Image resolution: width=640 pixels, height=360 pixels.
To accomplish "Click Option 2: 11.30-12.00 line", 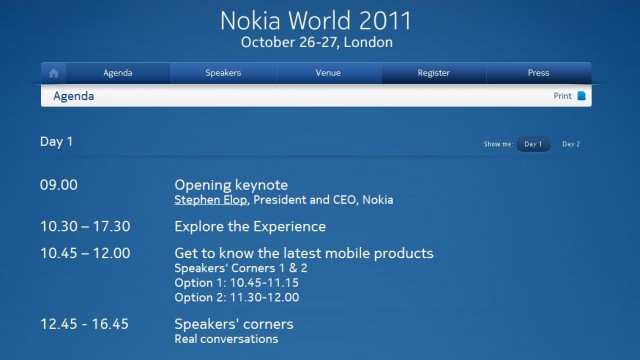I will [237, 298].
